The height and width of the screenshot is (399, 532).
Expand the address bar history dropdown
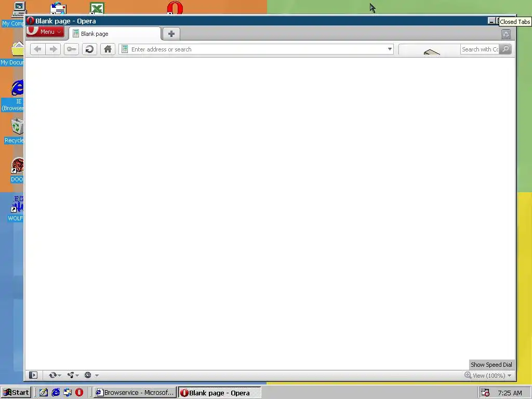point(390,49)
